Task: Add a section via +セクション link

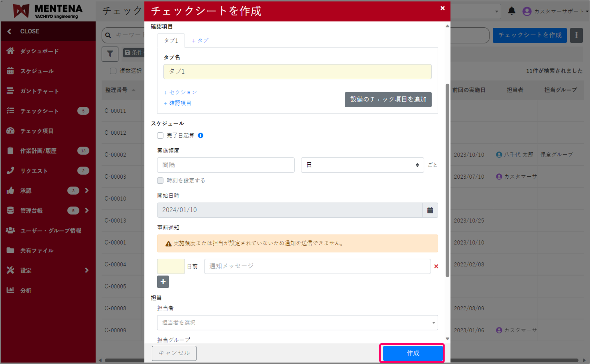Action: coord(180,92)
